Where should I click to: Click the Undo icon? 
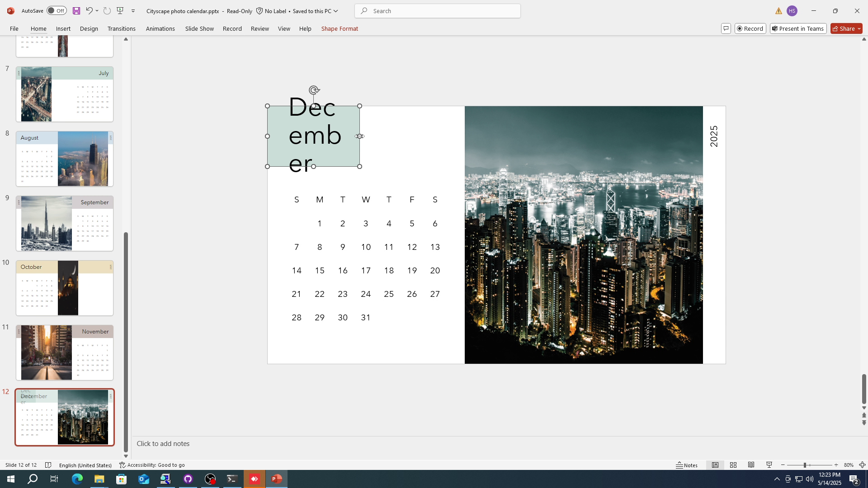pyautogui.click(x=89, y=10)
